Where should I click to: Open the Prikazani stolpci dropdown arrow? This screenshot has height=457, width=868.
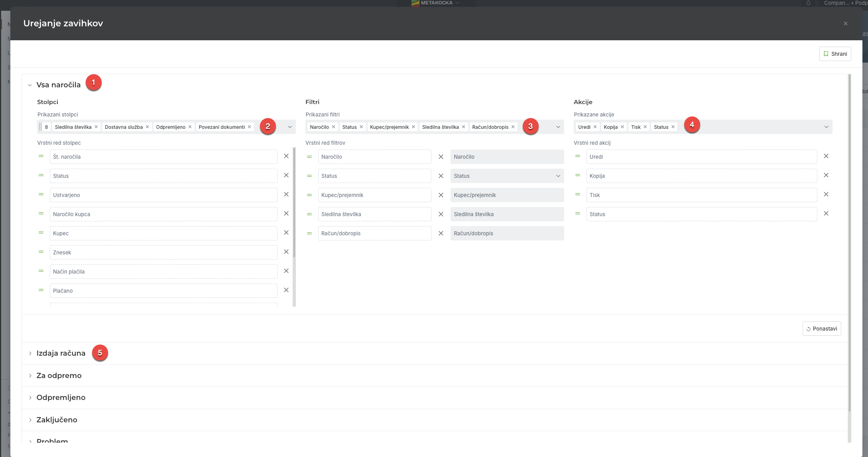point(290,127)
